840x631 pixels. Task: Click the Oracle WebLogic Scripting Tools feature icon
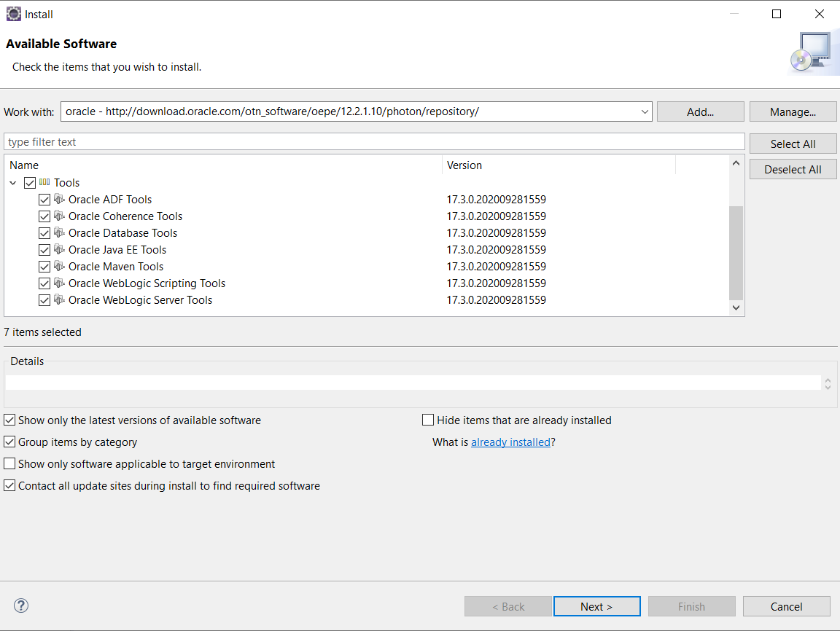60,283
